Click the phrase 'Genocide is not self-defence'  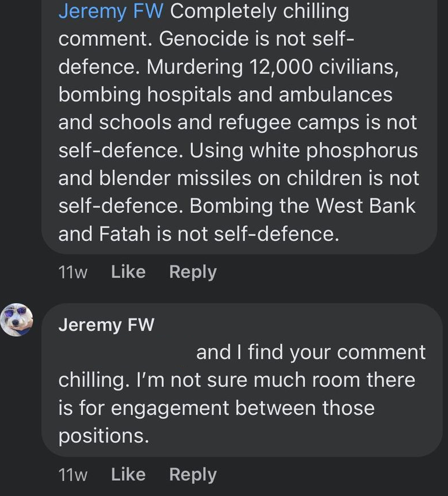click(257, 39)
